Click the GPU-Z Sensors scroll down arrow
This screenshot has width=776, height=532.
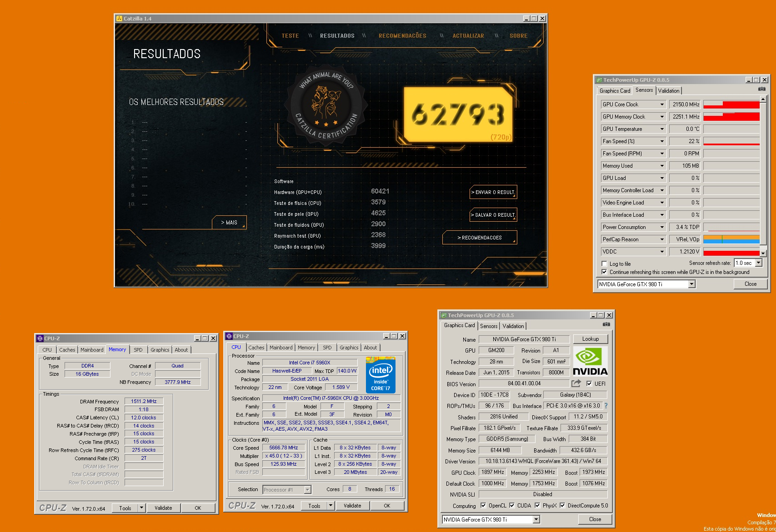tap(763, 254)
